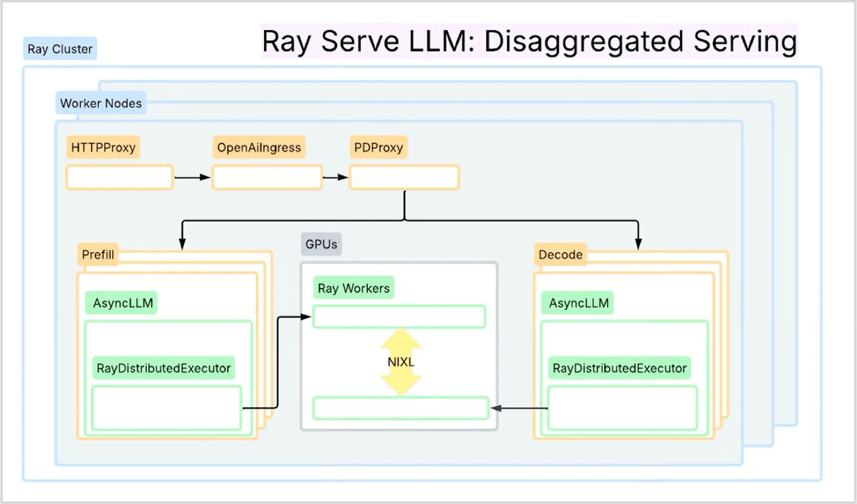Viewport: 857px width, 504px height.
Task: Click the PDProxy node
Action: 378,147
